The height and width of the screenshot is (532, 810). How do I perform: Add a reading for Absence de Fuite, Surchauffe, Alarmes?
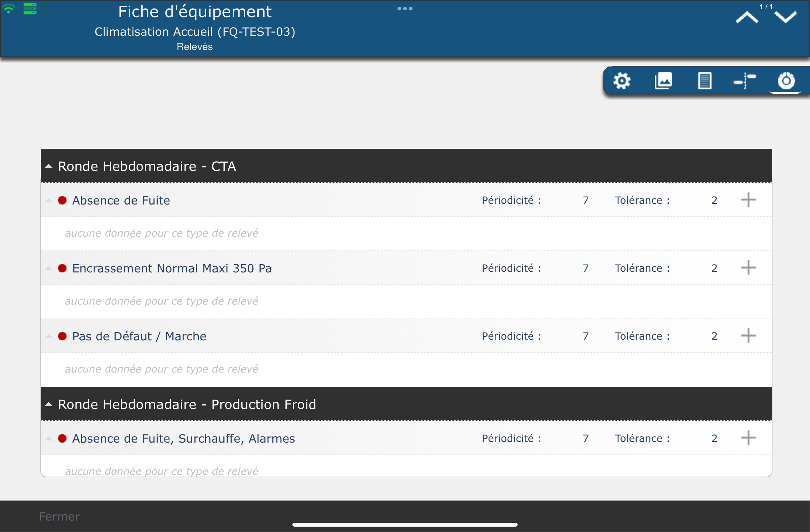(748, 438)
